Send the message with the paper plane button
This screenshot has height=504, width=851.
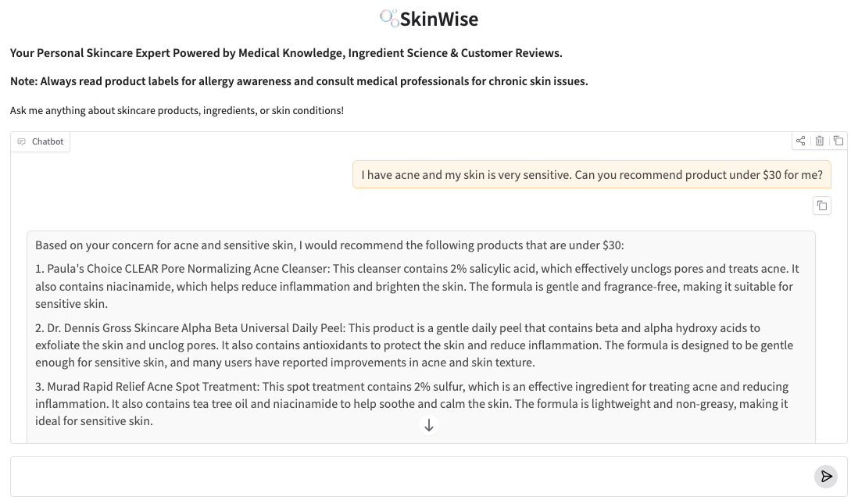pos(826,477)
